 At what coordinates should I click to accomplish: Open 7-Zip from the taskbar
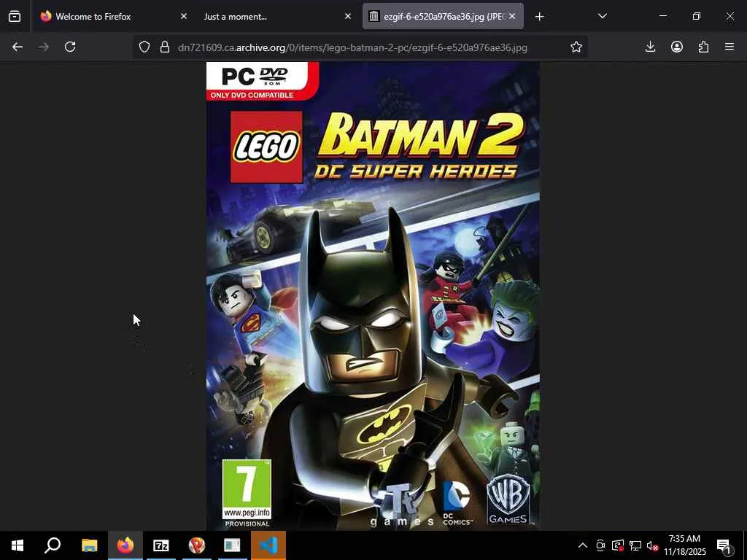point(161,545)
